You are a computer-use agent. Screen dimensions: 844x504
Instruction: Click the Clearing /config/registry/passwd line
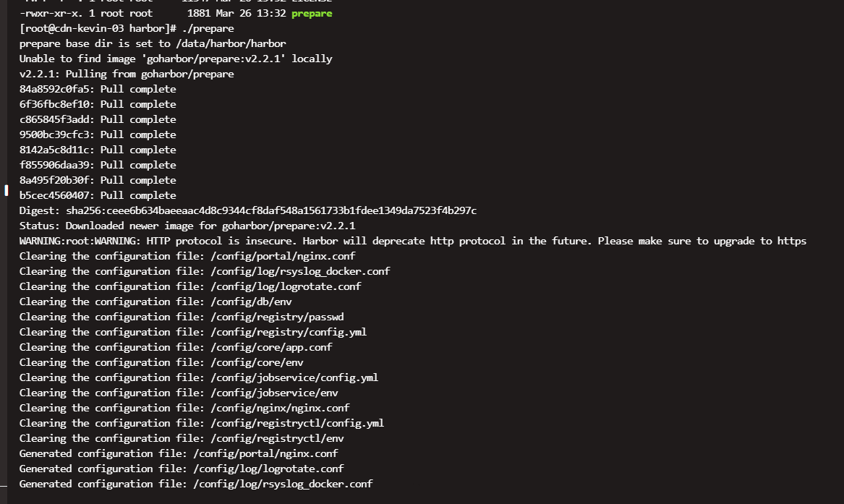tap(182, 317)
